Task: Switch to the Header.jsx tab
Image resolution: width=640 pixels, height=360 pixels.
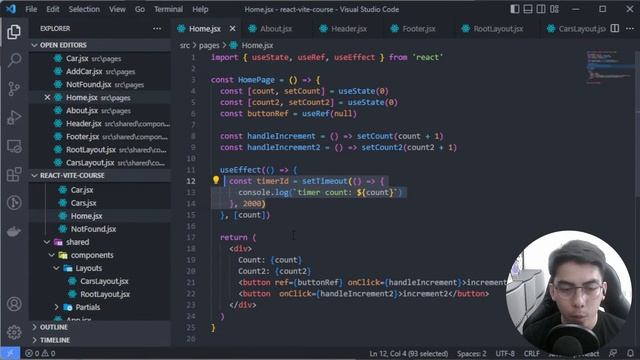Action: click(349, 29)
